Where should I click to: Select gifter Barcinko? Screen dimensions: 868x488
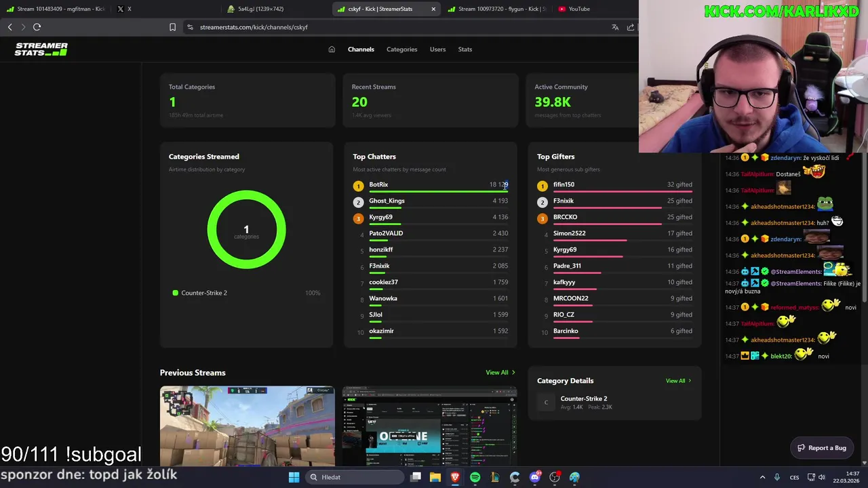(566, 331)
